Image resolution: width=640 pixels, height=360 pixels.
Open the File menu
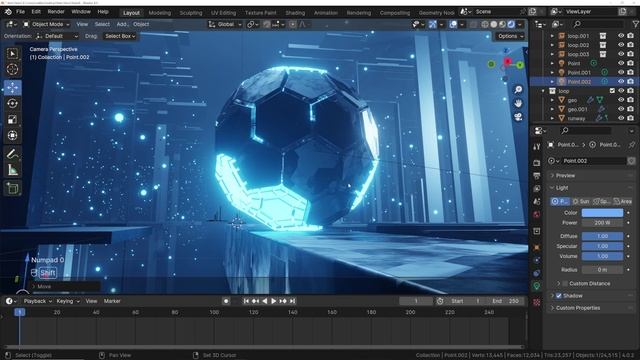click(x=20, y=12)
